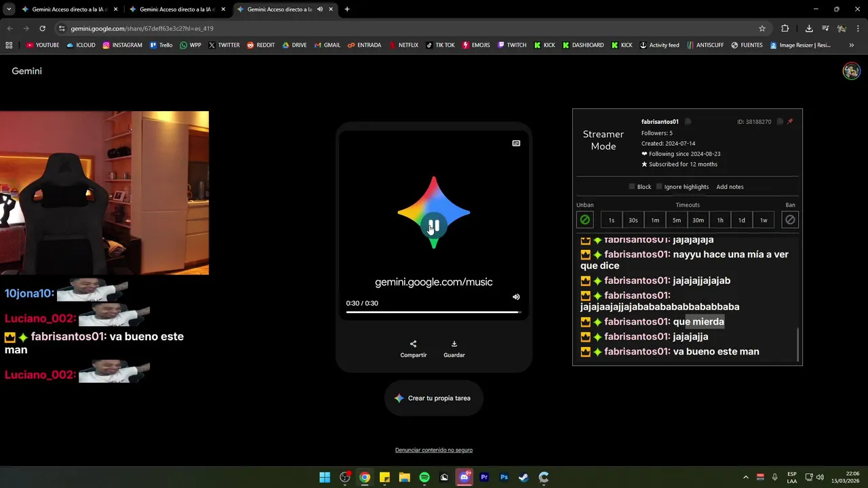Screen dimensions: 868x488
Task: Go back to previous page
Action: 9,28
